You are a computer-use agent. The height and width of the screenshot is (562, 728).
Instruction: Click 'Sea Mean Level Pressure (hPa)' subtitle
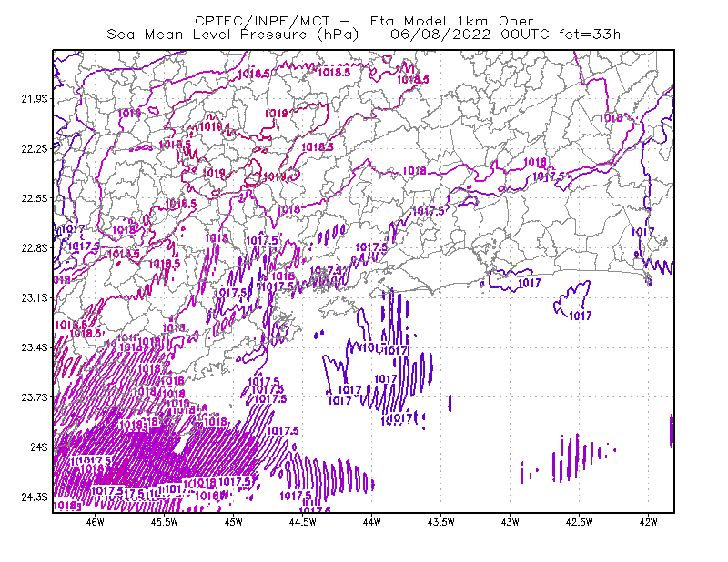(233, 35)
